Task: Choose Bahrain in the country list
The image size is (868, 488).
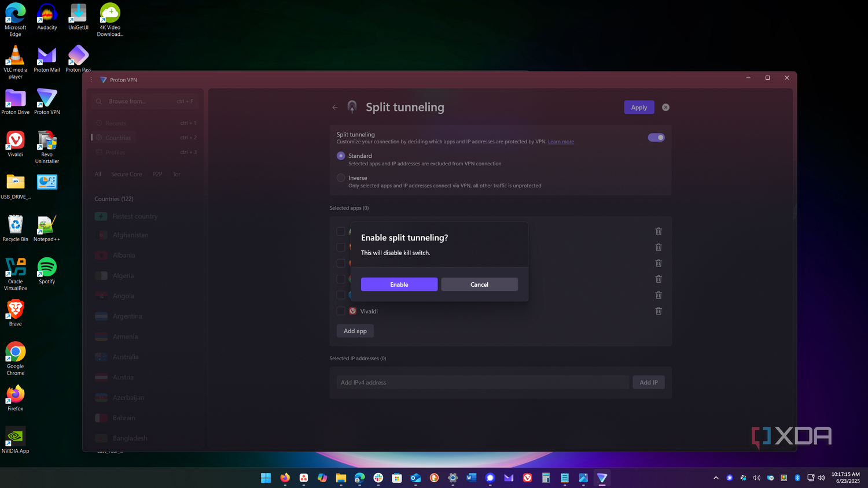Action: click(x=145, y=418)
